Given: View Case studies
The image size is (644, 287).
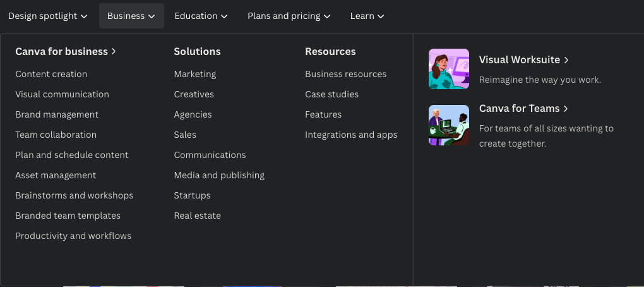Looking at the screenshot, I should pos(332,94).
